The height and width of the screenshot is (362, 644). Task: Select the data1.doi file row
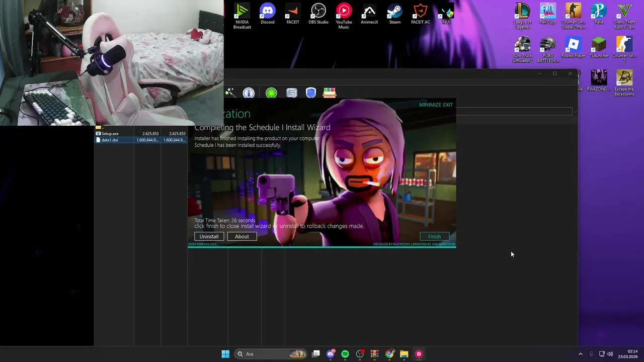point(141,140)
